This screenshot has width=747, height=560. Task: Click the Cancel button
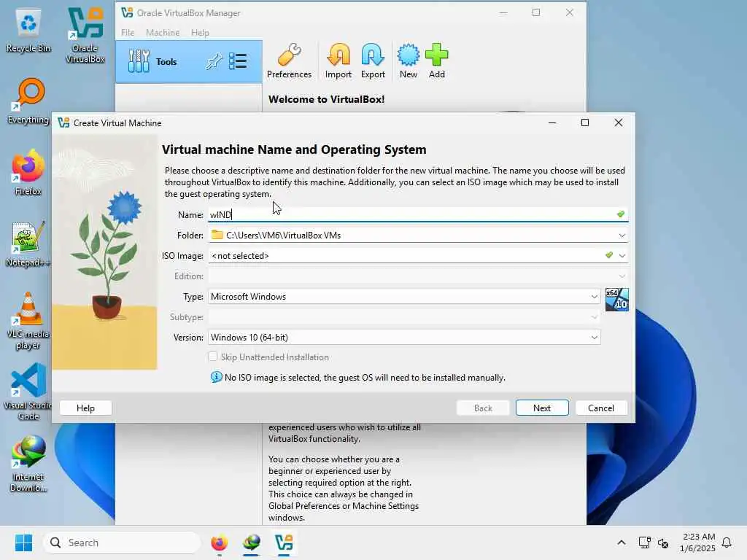tap(601, 408)
